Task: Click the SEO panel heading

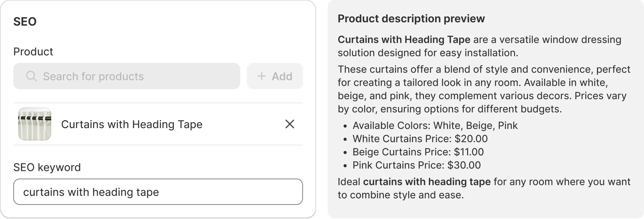Action: click(25, 21)
